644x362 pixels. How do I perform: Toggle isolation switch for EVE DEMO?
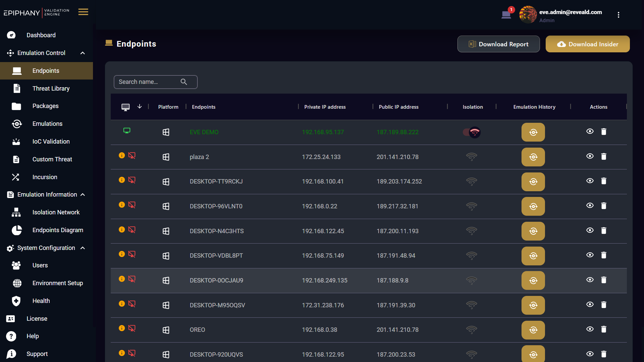pyautogui.click(x=472, y=132)
